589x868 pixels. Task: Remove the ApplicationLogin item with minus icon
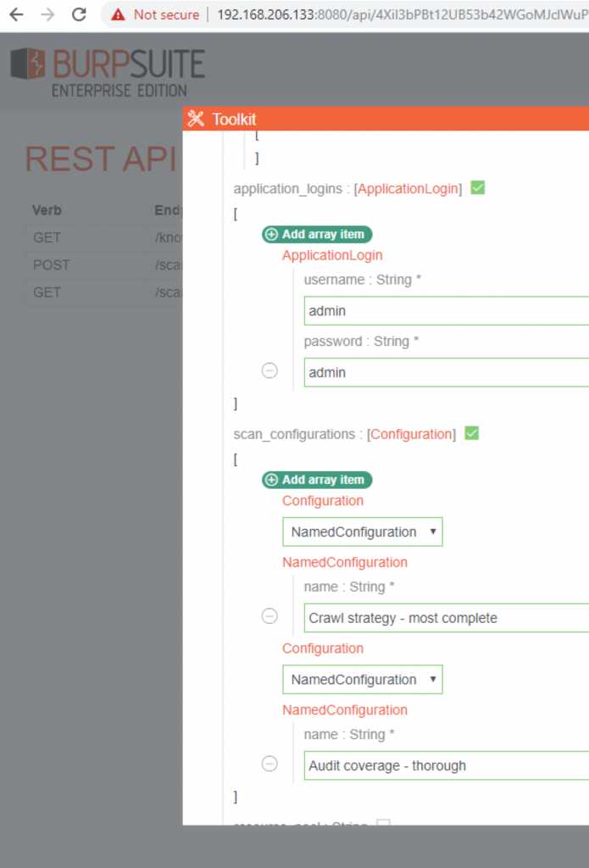point(269,370)
